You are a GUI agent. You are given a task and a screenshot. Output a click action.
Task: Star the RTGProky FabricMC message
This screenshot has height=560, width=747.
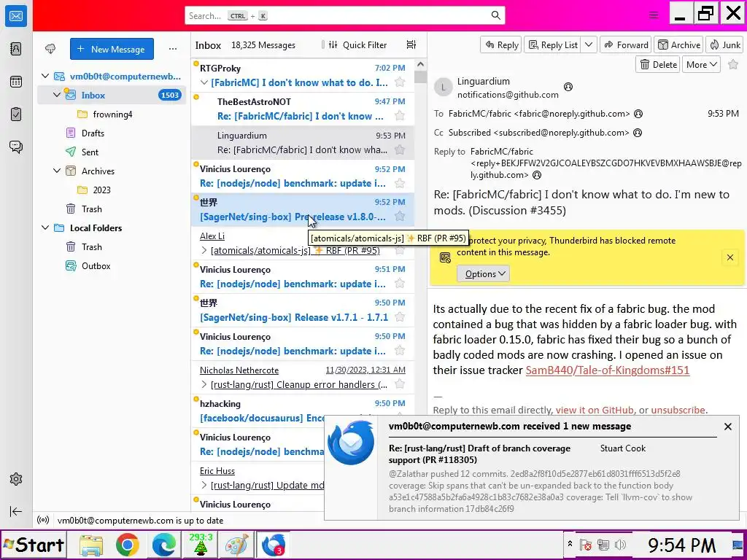click(x=400, y=82)
